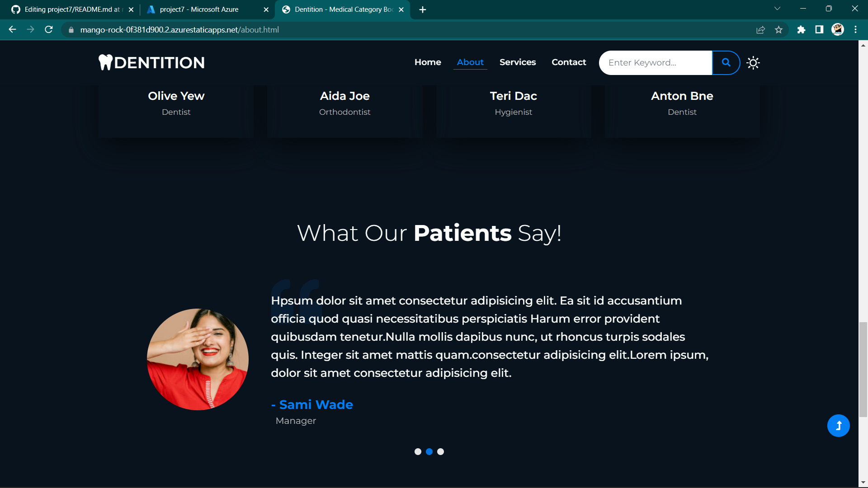The width and height of the screenshot is (868, 488).
Task: Click the blue search magnifier button
Action: pos(726,63)
